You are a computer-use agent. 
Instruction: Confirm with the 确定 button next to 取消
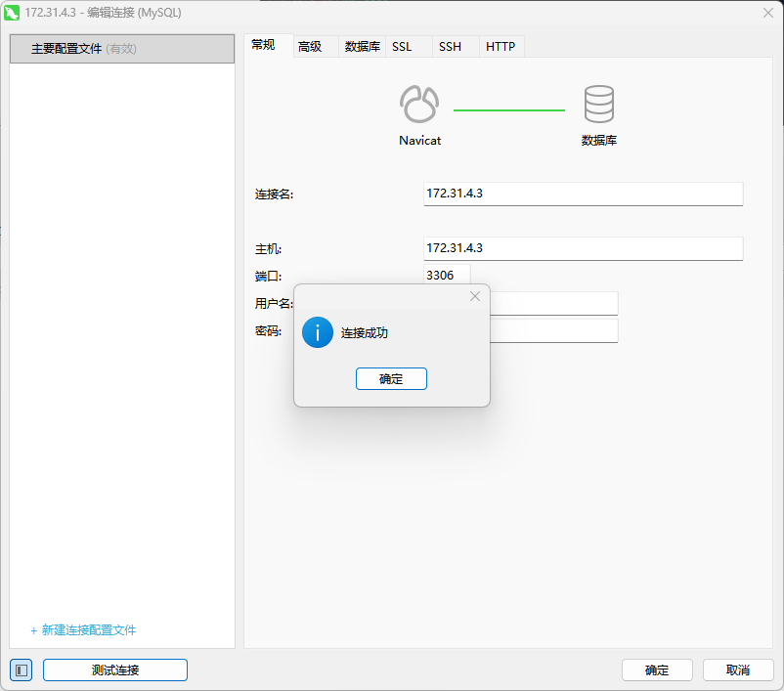[x=657, y=669]
